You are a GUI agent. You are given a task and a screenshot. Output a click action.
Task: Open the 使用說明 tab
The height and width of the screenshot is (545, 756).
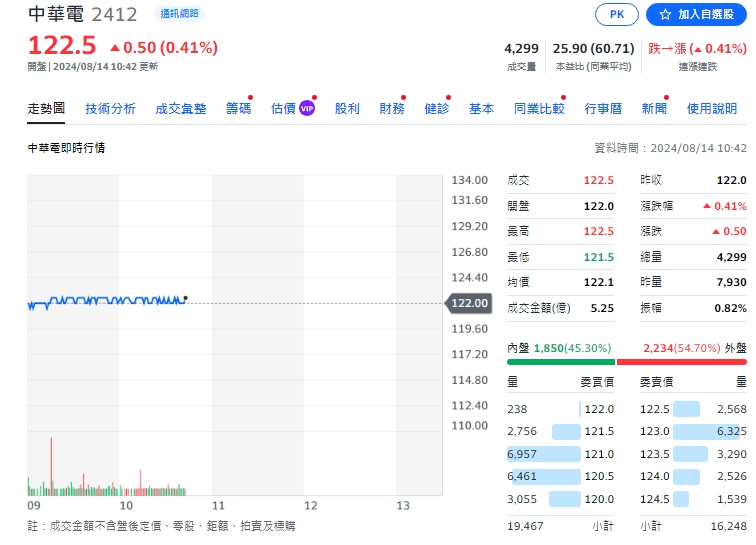712,109
